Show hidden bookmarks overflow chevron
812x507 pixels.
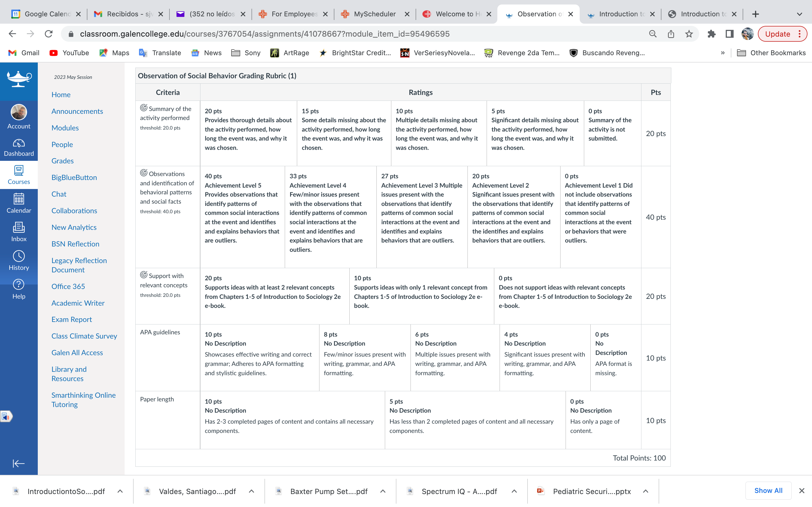[x=723, y=53]
